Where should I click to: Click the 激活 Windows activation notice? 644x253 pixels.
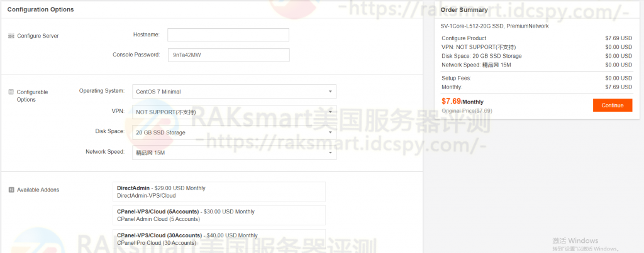(x=586, y=244)
